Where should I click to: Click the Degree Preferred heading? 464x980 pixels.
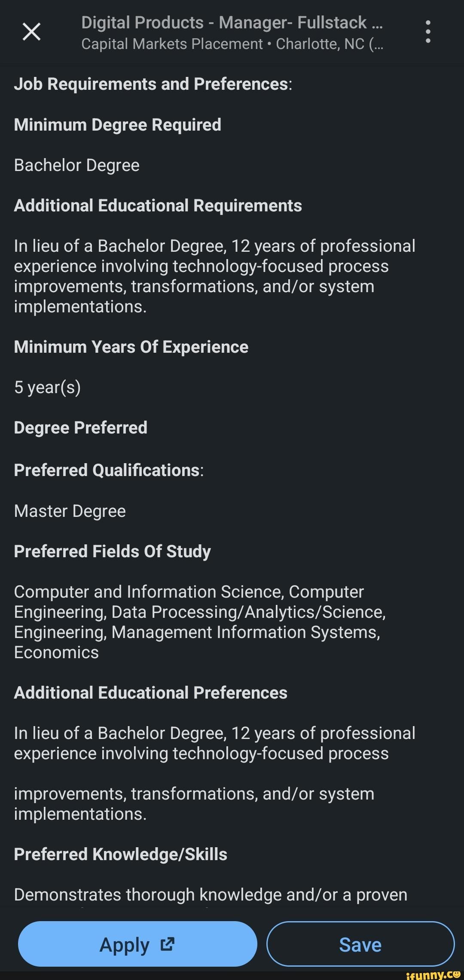80,427
